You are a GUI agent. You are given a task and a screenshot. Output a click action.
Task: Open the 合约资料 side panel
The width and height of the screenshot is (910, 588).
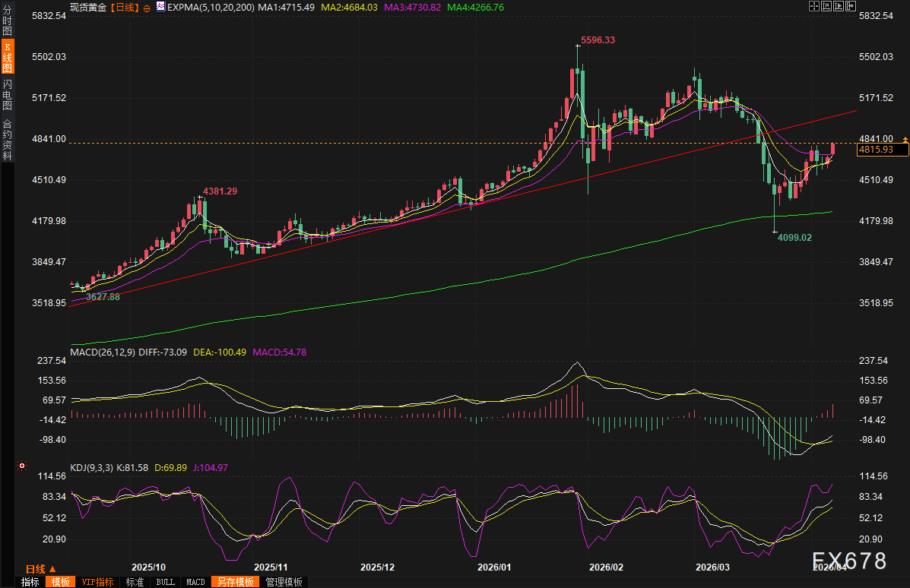click(x=7, y=139)
